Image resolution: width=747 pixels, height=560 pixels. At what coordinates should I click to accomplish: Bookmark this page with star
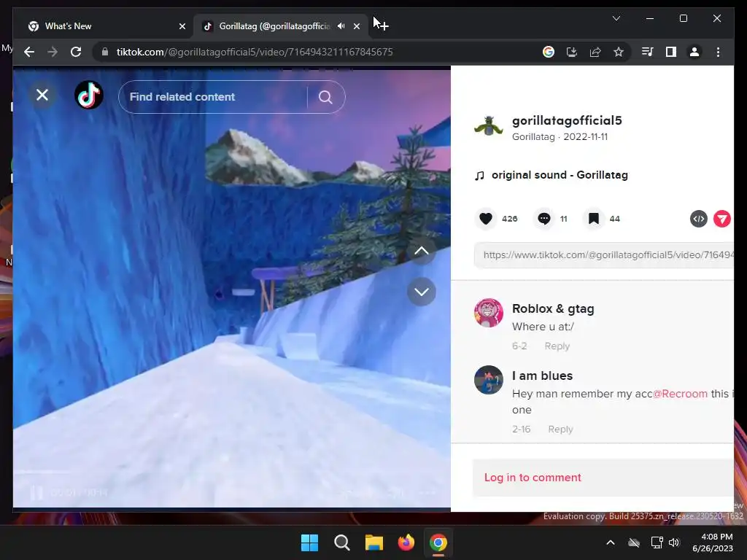coord(619,52)
